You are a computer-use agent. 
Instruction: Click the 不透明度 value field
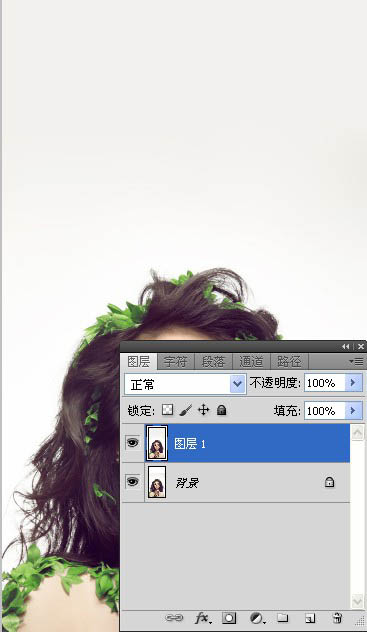(325, 383)
